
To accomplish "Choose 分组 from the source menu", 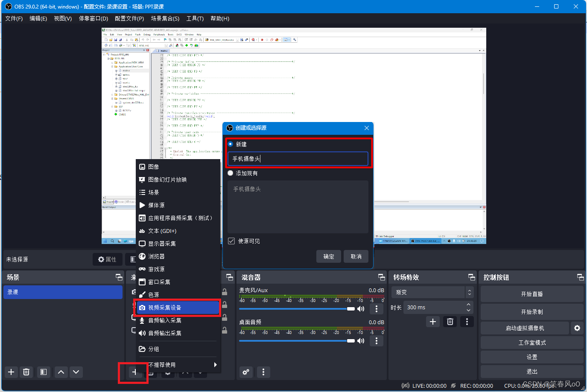I will (x=178, y=349).
